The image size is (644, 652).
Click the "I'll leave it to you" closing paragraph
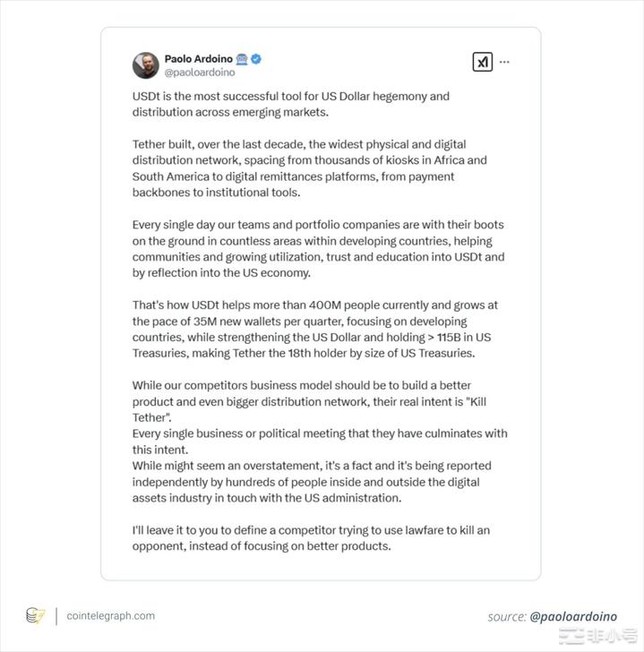(x=311, y=538)
